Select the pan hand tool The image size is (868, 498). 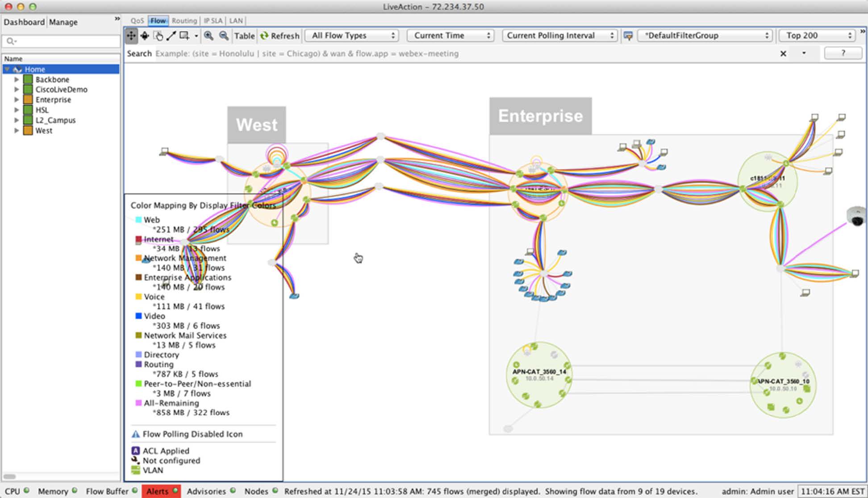point(158,36)
